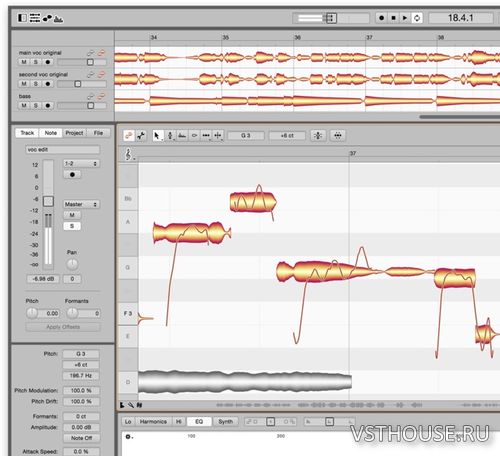Click main voc original volume slider
Viewport: 500px width, 456px height.
coord(82,62)
